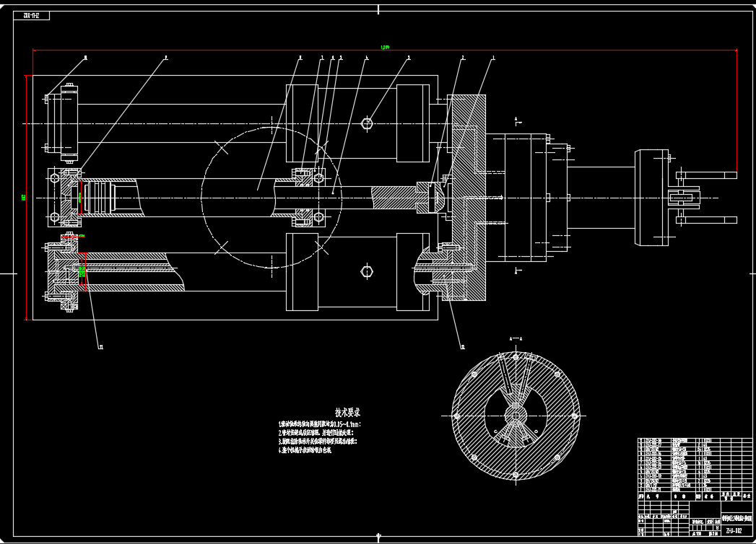Select the A—A label above the circular section
Screen dimensions: 756x544
[516, 338]
